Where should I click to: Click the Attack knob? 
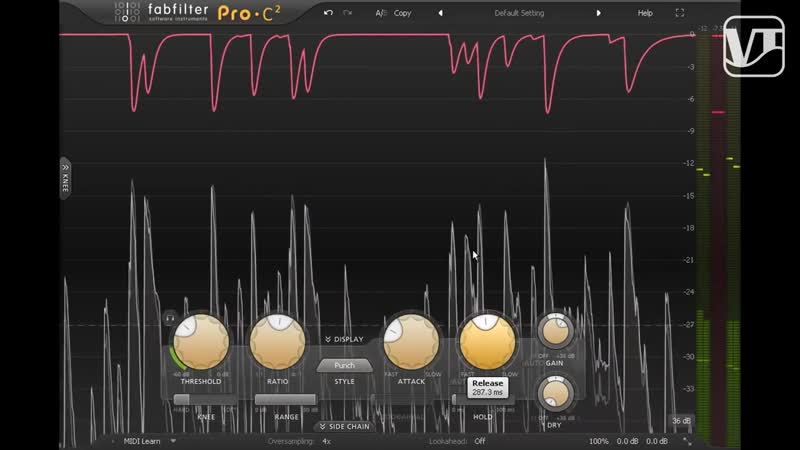(411, 341)
